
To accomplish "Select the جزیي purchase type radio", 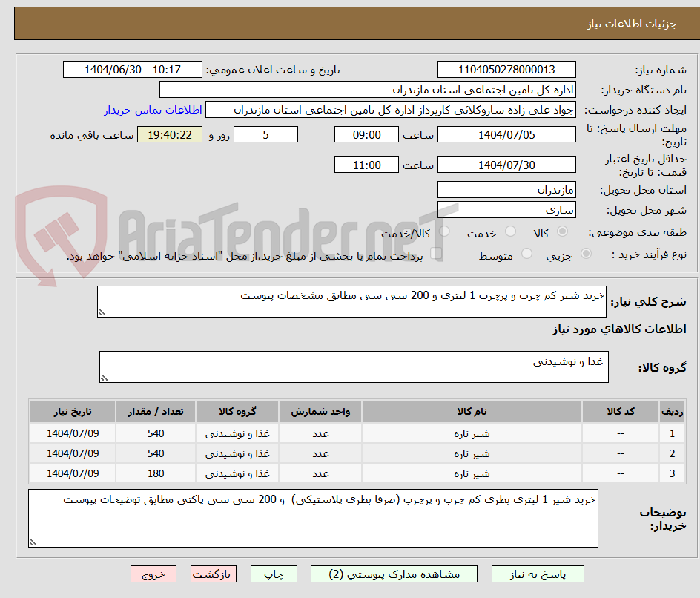I will [586, 254].
